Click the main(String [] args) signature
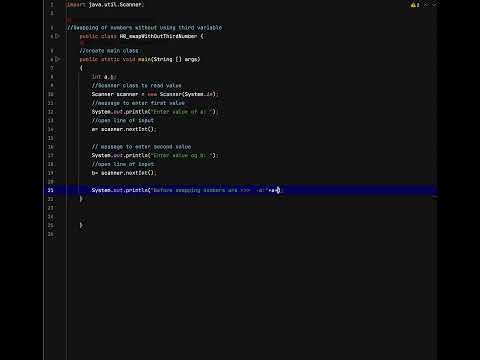The image size is (480, 360). [x=169, y=59]
